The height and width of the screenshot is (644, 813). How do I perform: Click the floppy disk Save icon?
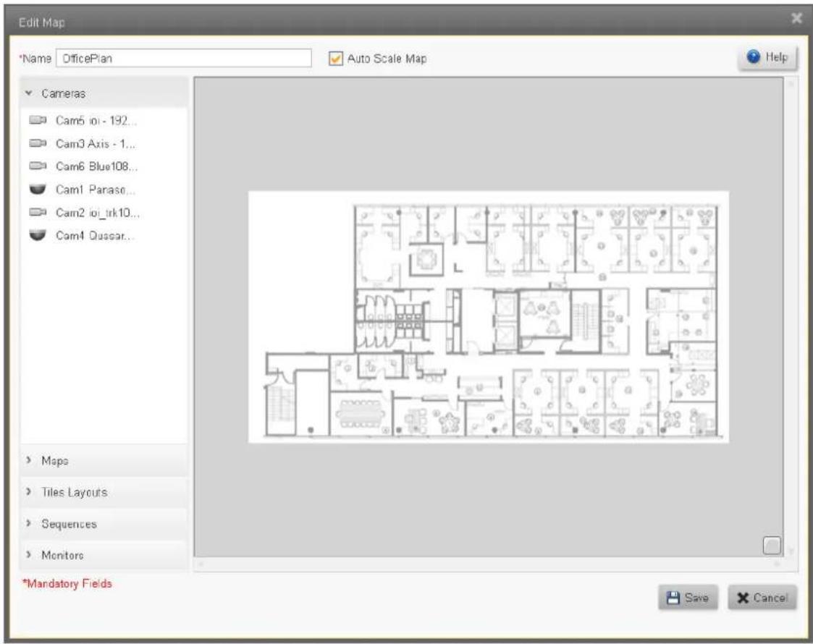click(x=673, y=598)
